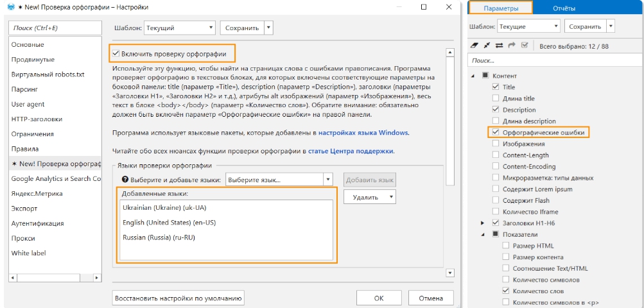The height and width of the screenshot is (308, 644).
Task: Click the настройках языка Windows link
Action: (x=363, y=133)
